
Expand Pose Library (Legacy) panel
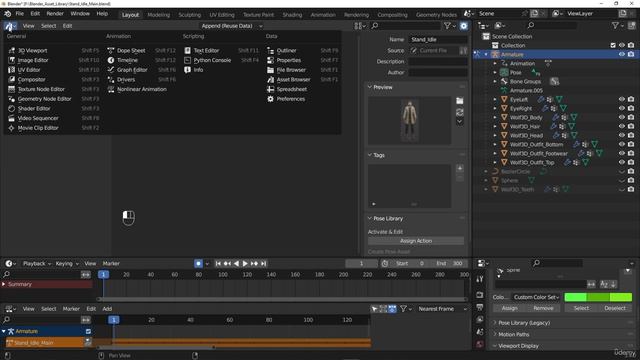524,323
